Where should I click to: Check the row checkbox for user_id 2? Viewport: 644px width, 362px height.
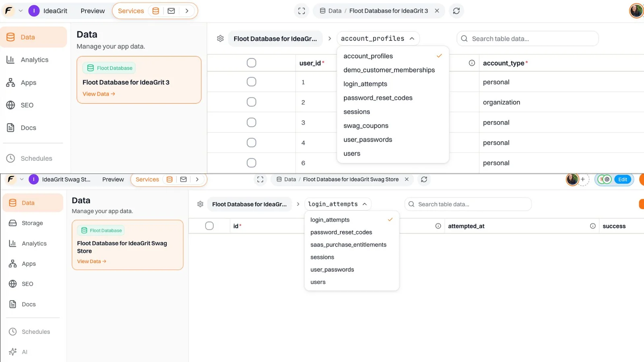point(251,102)
